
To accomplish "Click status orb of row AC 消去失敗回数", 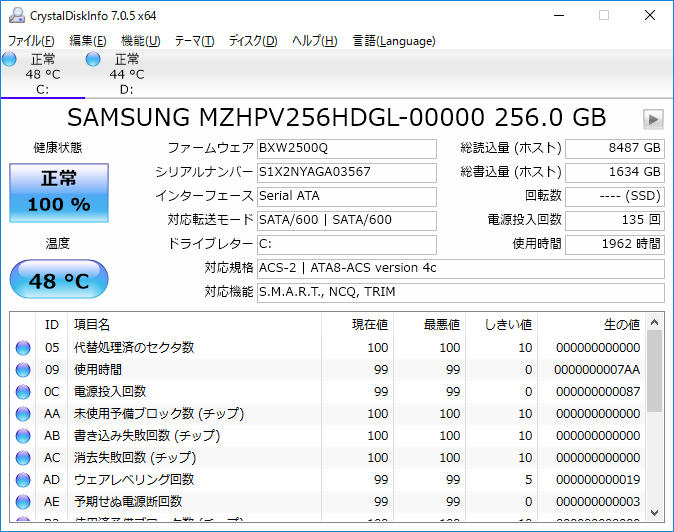I will [23, 458].
